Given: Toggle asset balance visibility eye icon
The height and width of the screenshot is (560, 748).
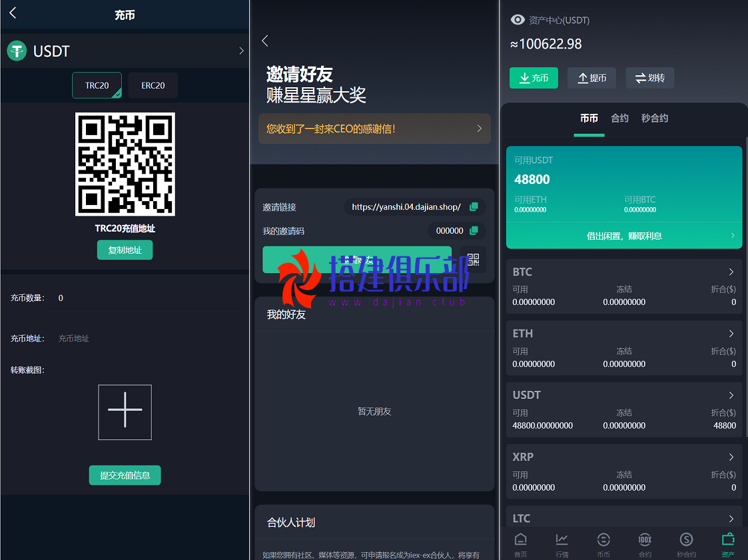Looking at the screenshot, I should [x=518, y=20].
